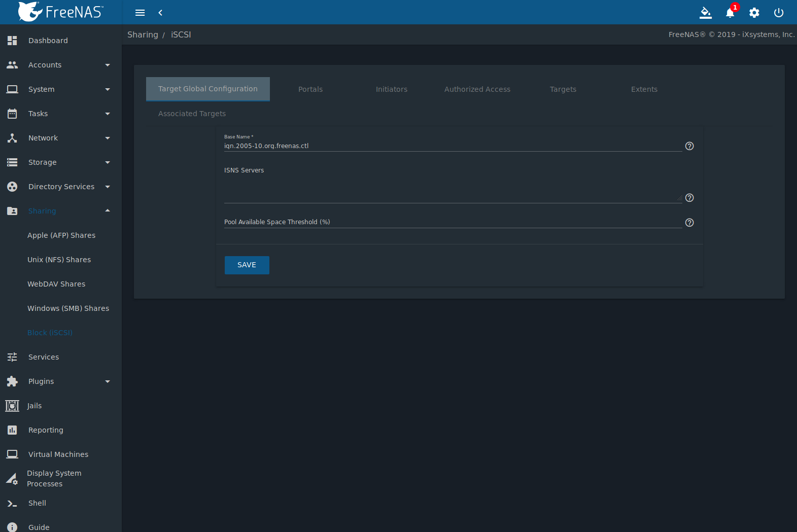Open Windows (SMB) Shares
Viewport: 797px width, 532px height.
[x=68, y=308]
